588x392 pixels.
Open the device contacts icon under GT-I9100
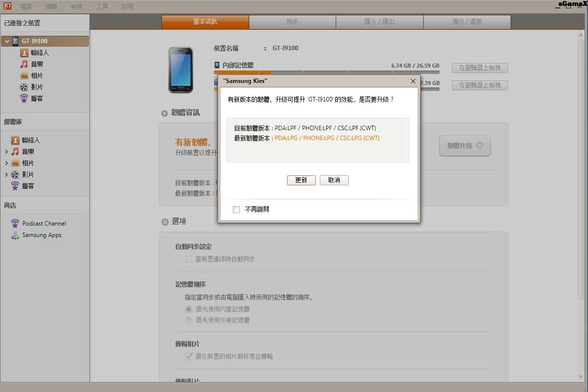[x=24, y=53]
